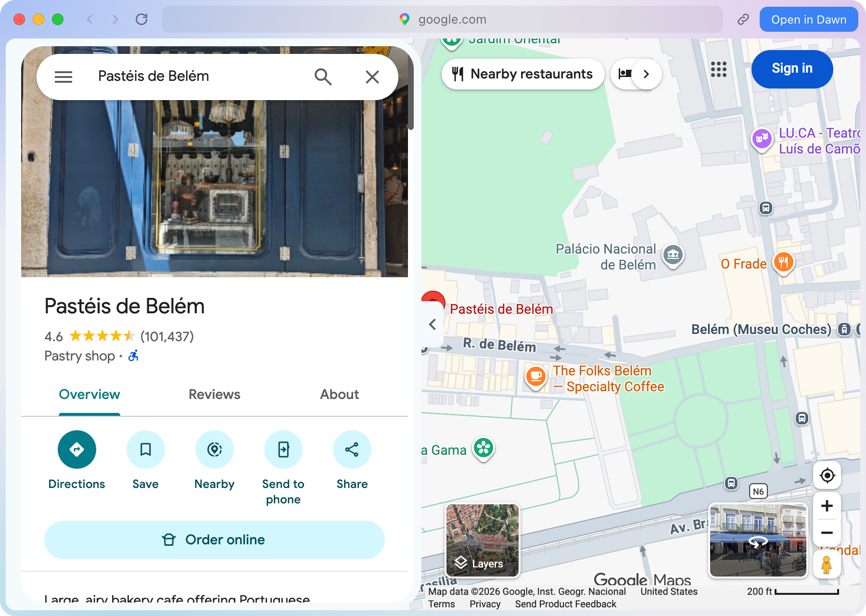
Task: Click Send Product Feedback link
Action: tap(566, 604)
